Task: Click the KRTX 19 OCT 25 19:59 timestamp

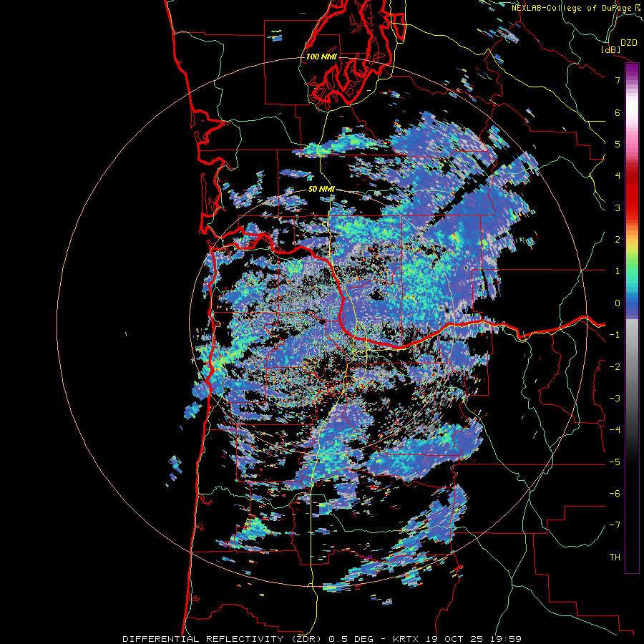Action: pyautogui.click(x=457, y=639)
